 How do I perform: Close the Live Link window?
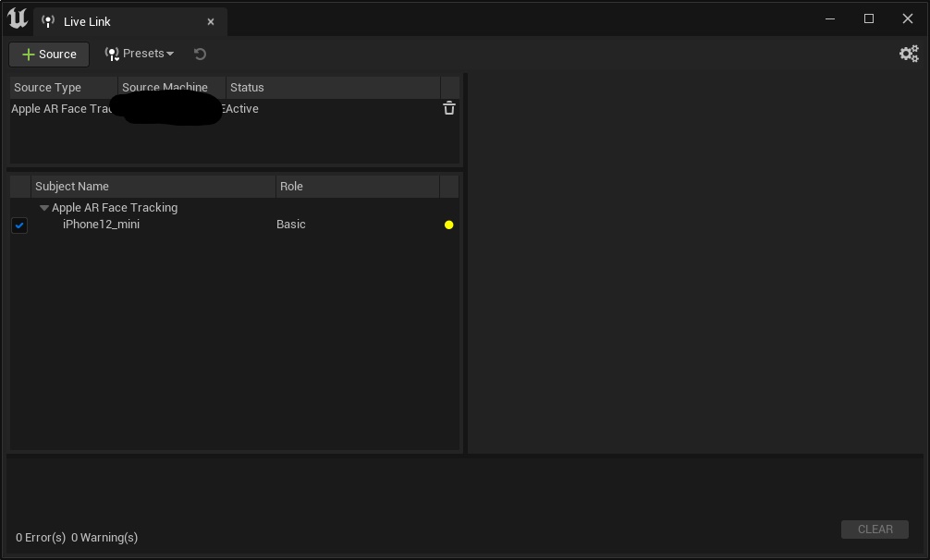(908, 19)
